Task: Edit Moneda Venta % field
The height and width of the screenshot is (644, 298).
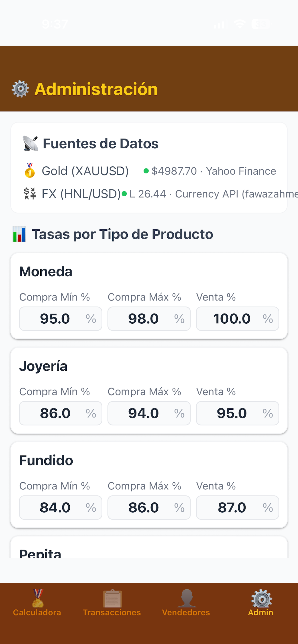Action: point(237,319)
